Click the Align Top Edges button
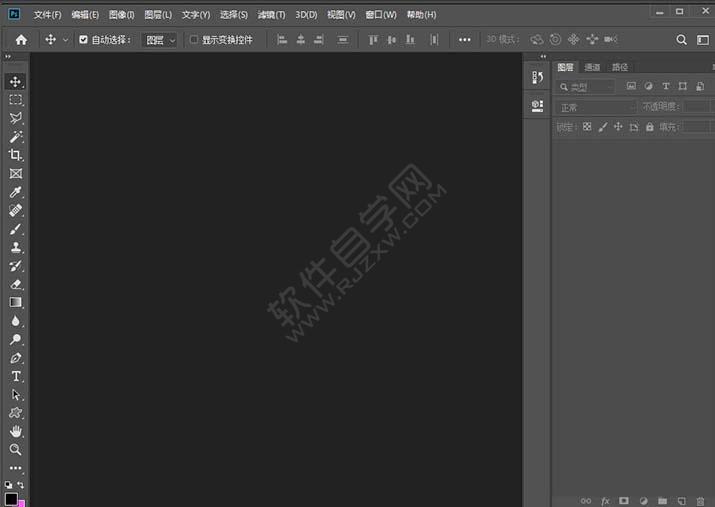This screenshot has width=715, height=507. tap(373, 40)
